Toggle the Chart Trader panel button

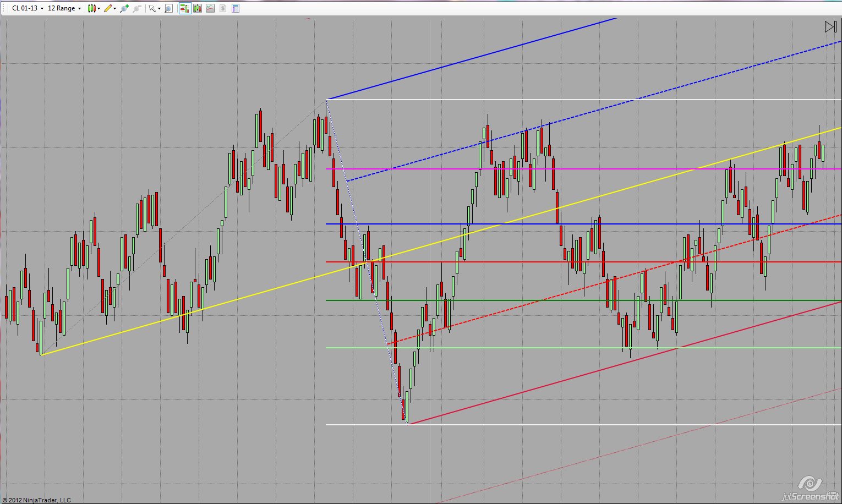[184, 8]
